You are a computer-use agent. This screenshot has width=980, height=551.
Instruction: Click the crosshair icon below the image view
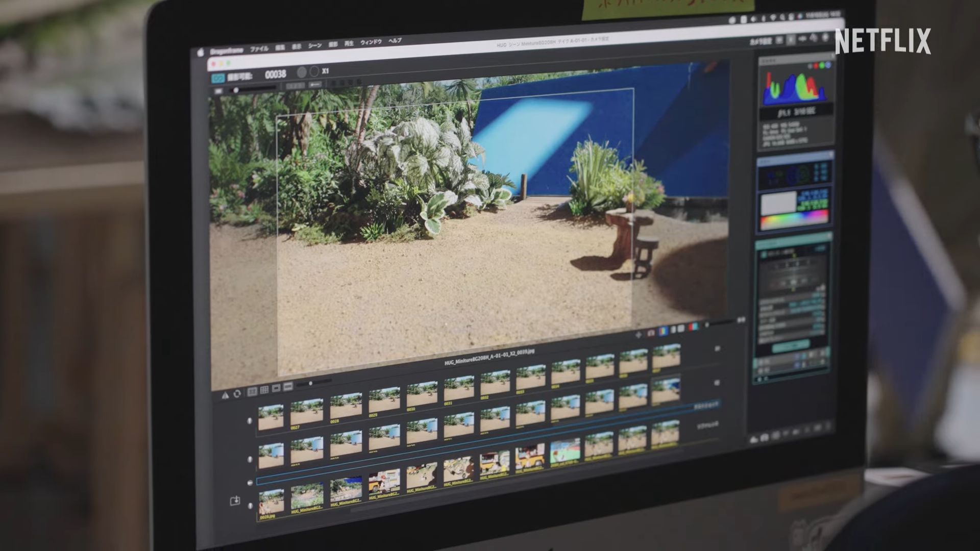point(638,335)
